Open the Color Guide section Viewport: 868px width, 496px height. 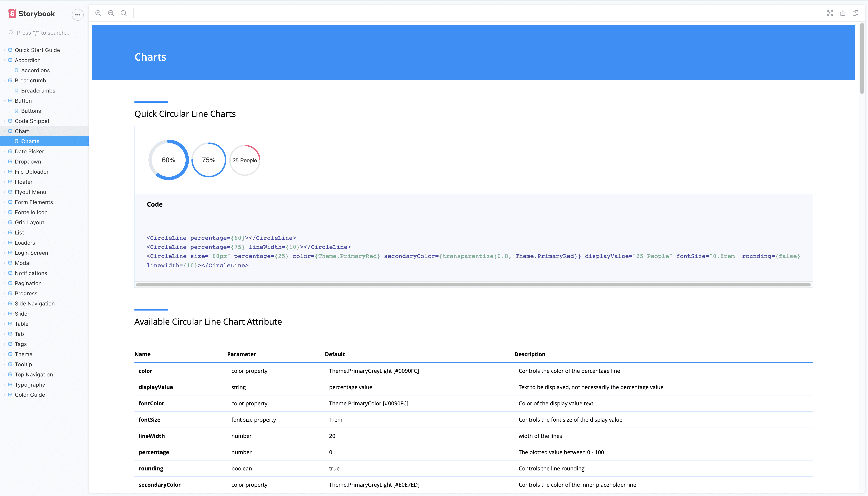tap(30, 395)
